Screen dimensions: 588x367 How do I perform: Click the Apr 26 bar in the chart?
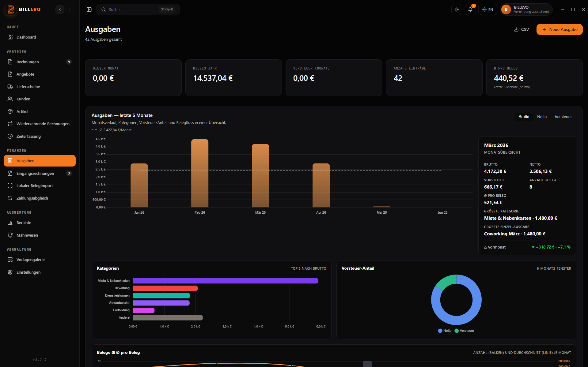321,185
